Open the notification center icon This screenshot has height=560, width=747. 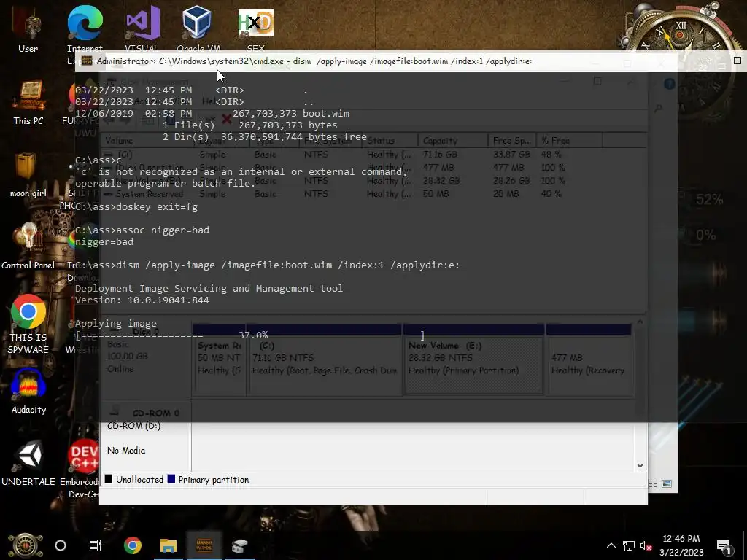click(724, 545)
